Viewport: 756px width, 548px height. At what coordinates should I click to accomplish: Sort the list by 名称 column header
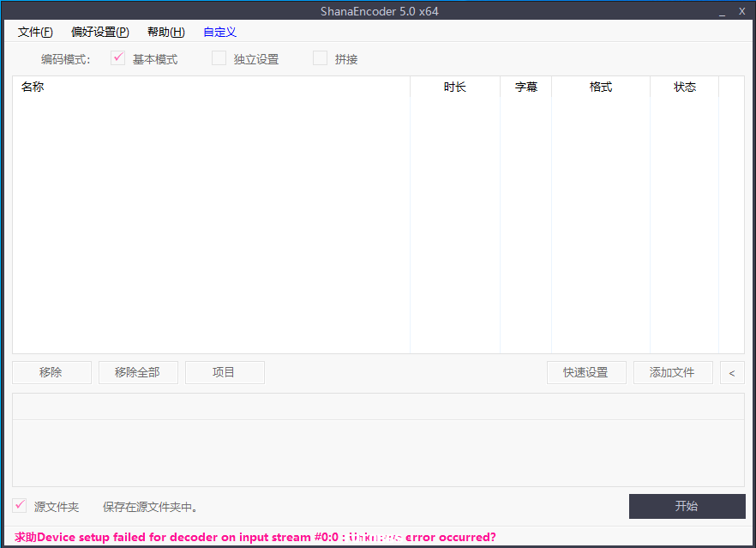[x=211, y=87]
